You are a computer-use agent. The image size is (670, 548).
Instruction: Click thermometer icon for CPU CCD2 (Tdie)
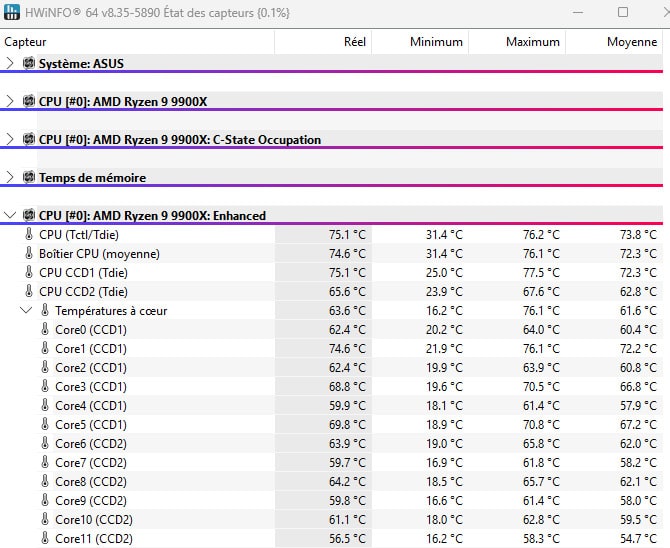pos(29,292)
